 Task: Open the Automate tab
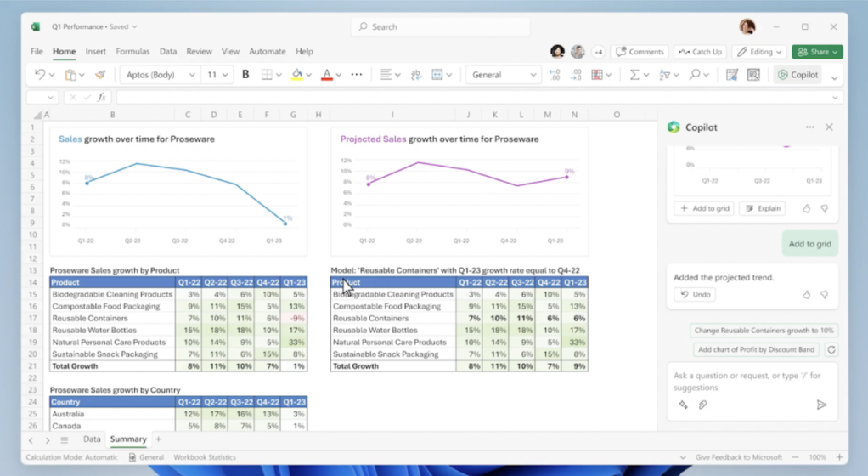tap(267, 51)
